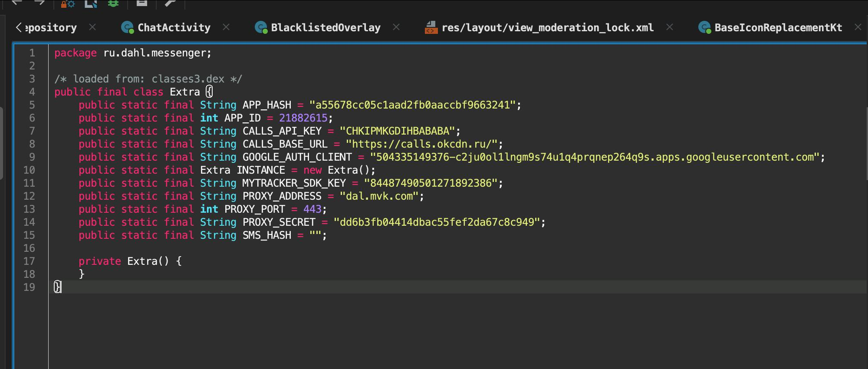
Task: Click the forward navigation arrow in toolbar
Action: 39,3
